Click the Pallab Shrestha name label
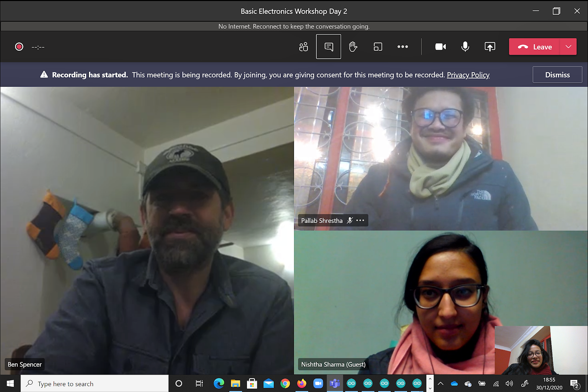This screenshot has height=392, width=588. coord(322,220)
